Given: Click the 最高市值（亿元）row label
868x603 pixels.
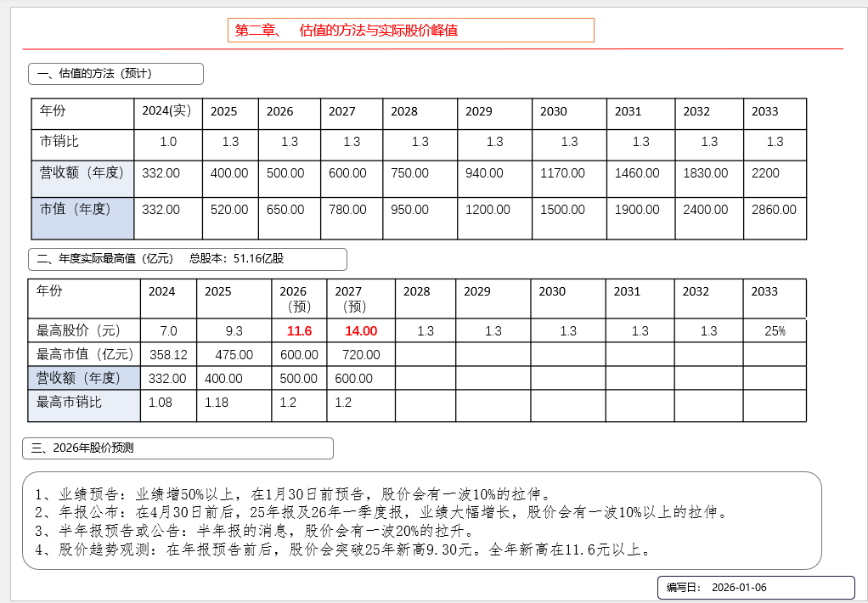Looking at the screenshot, I should (x=84, y=354).
